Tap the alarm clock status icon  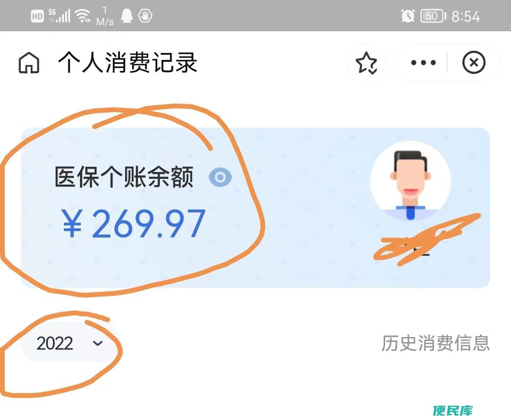tap(408, 16)
